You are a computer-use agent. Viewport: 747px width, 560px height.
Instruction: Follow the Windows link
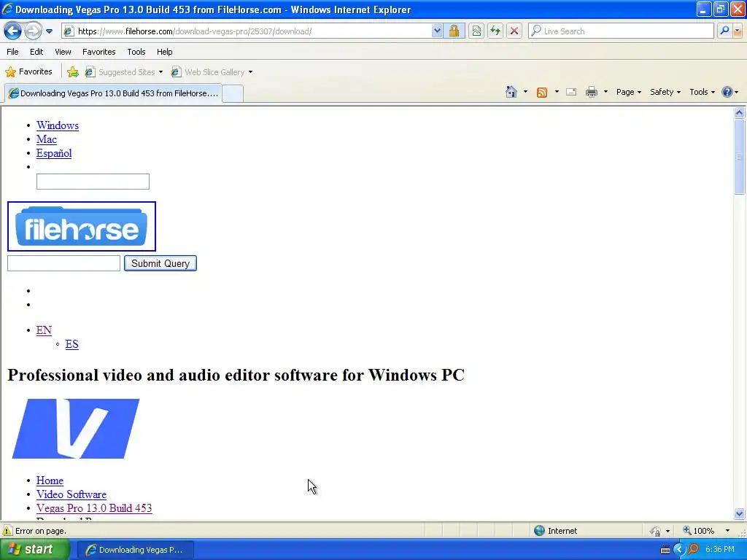click(58, 125)
